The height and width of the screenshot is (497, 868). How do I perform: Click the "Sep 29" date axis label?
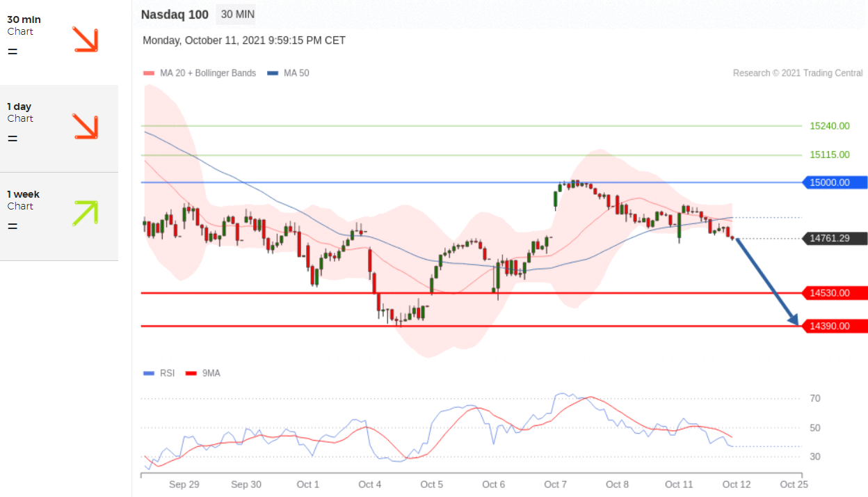click(184, 484)
